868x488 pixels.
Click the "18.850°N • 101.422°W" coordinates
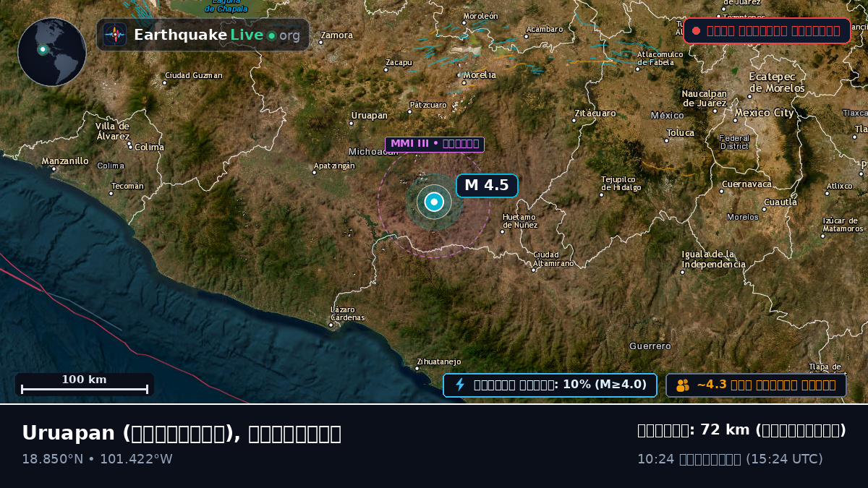point(97,459)
